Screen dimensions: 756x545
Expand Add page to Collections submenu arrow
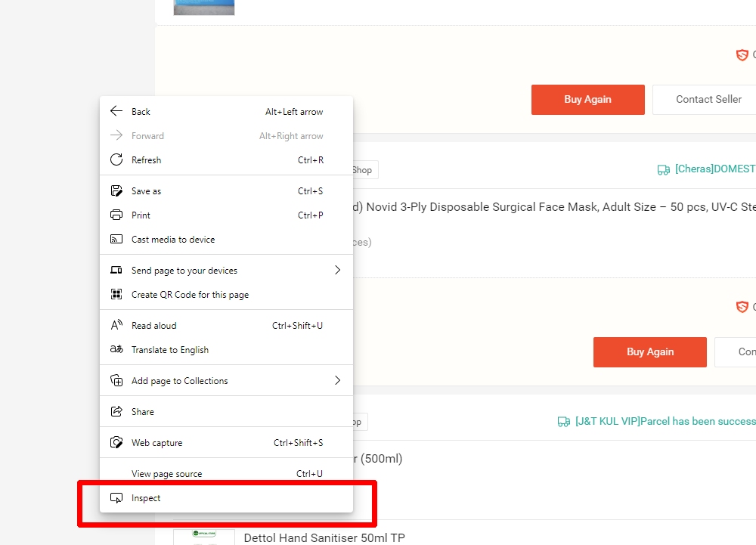coord(337,381)
